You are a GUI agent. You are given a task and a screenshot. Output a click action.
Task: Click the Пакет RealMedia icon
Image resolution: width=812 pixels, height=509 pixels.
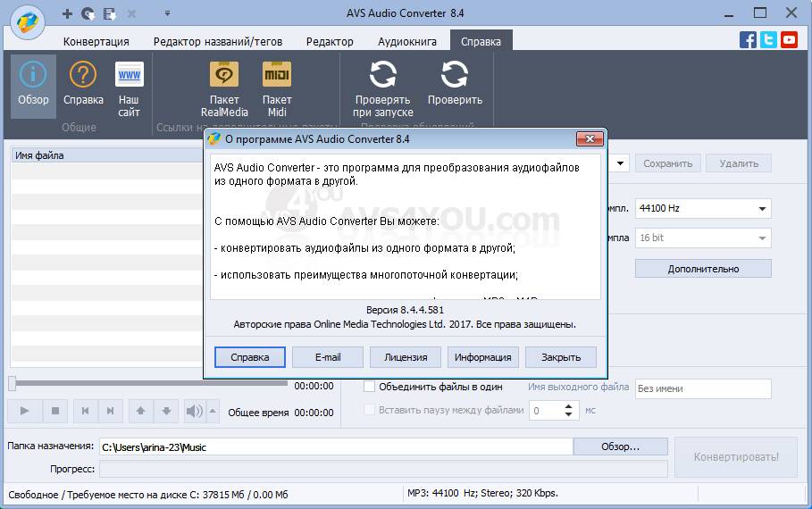(x=224, y=76)
